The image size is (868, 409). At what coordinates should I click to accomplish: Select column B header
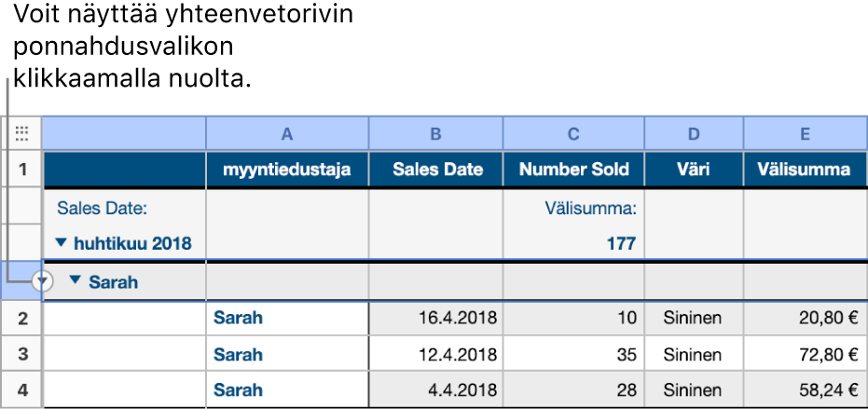[435, 133]
